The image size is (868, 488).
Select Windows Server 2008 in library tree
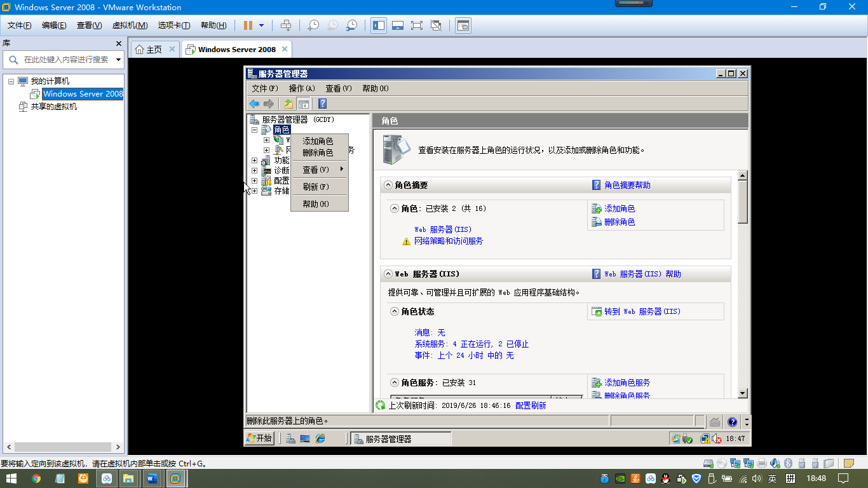point(83,94)
